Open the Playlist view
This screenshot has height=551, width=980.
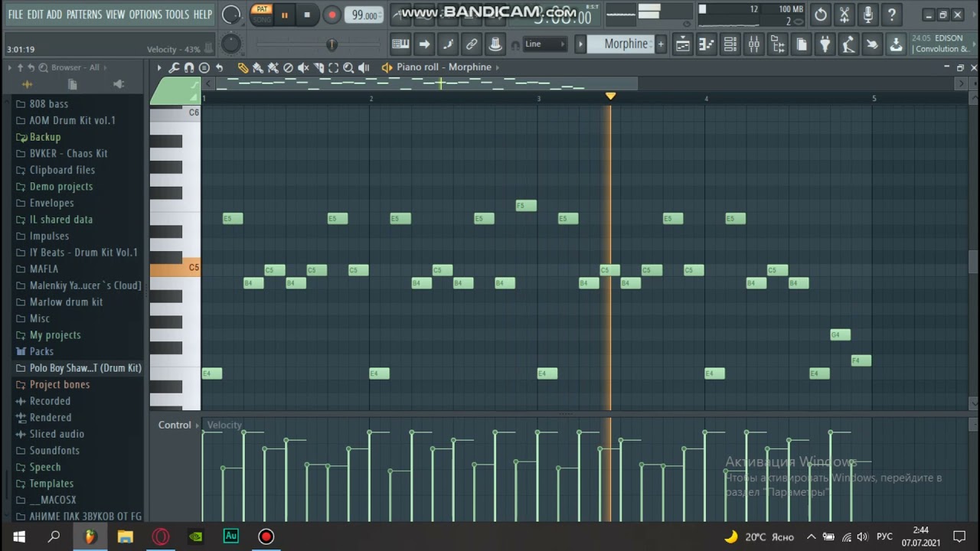682,44
